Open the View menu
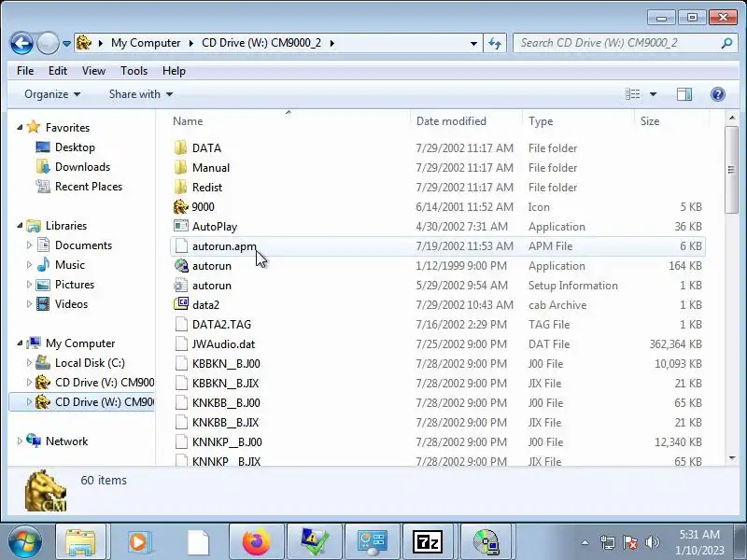747x560 pixels. 93,71
